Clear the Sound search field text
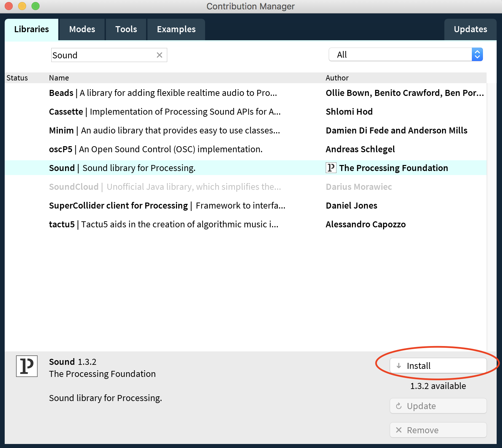The height and width of the screenshot is (448, 502). click(160, 55)
